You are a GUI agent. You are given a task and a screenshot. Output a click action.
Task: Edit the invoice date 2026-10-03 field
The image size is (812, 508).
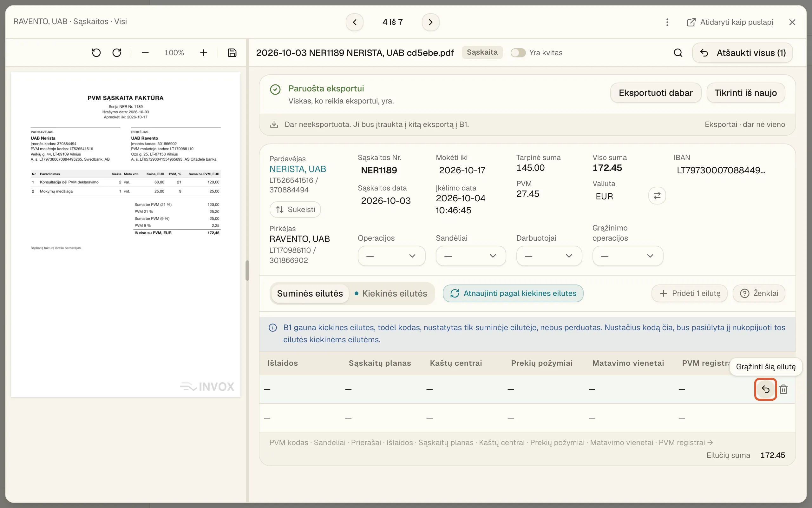pyautogui.click(x=385, y=201)
